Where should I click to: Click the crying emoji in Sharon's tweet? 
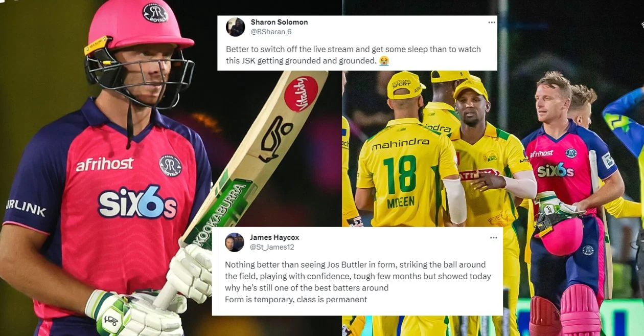(384, 61)
